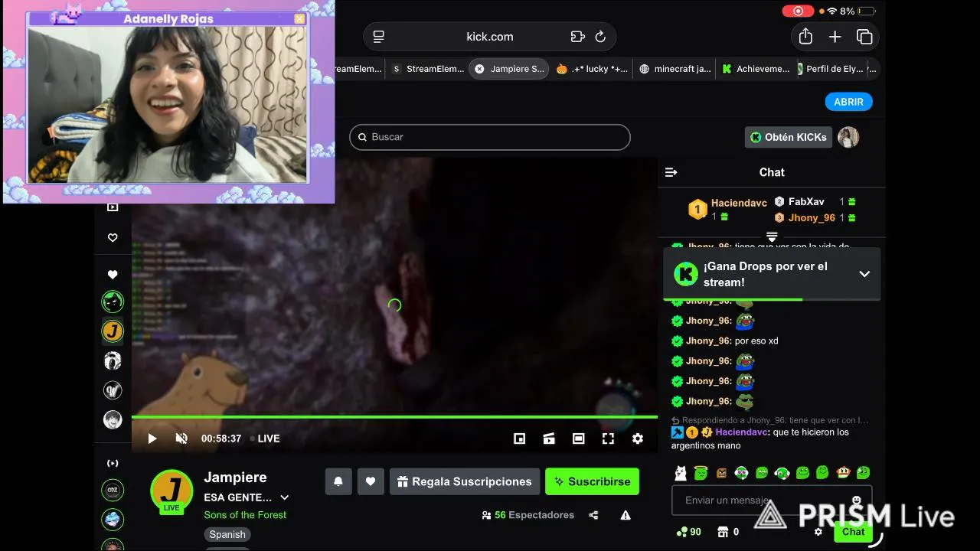
Task: Insert the angry brown block emote
Action: click(x=721, y=473)
